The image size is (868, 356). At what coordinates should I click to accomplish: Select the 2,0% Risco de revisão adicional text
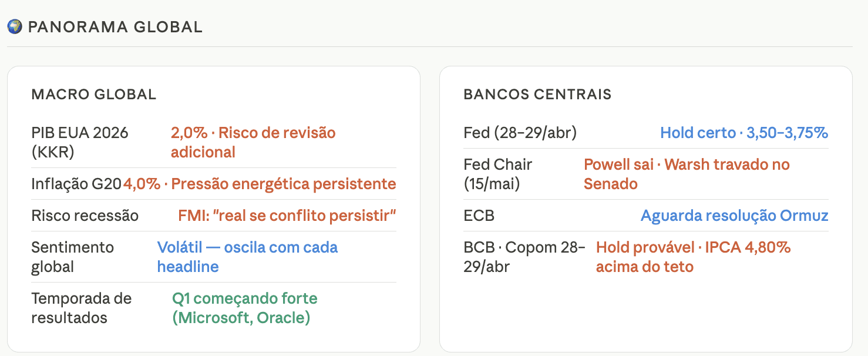point(253,142)
